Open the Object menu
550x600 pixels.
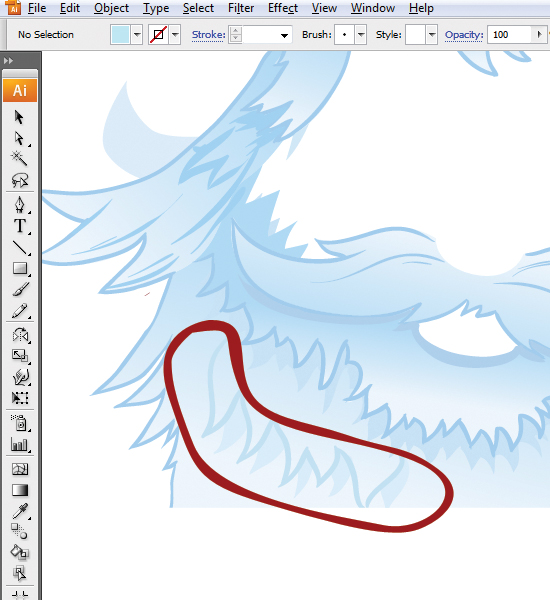[111, 8]
